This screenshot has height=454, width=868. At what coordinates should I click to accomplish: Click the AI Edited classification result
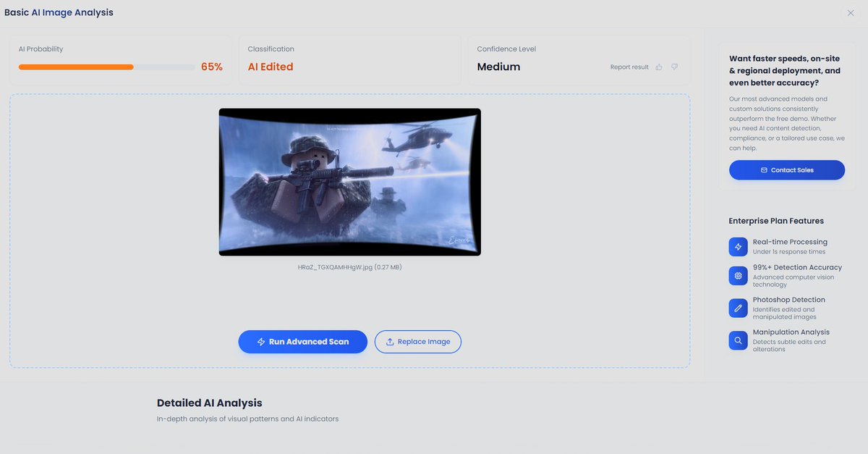click(x=271, y=67)
